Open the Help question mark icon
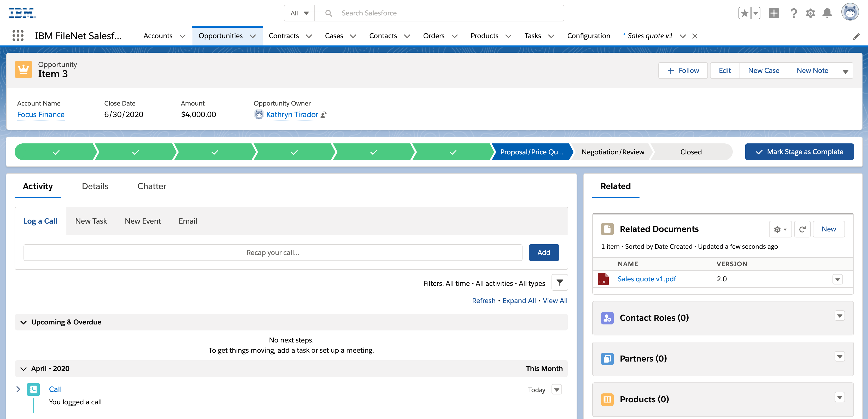This screenshot has width=868, height=419. 794,13
